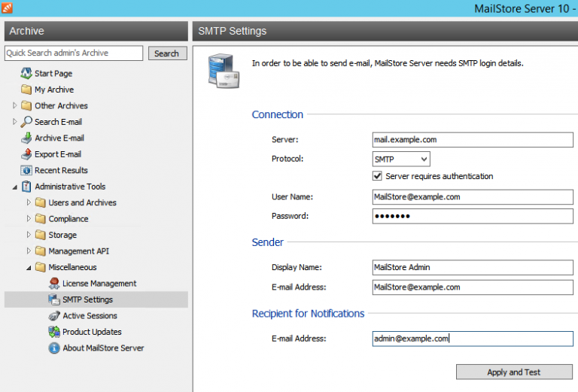Click the Search button

point(167,53)
